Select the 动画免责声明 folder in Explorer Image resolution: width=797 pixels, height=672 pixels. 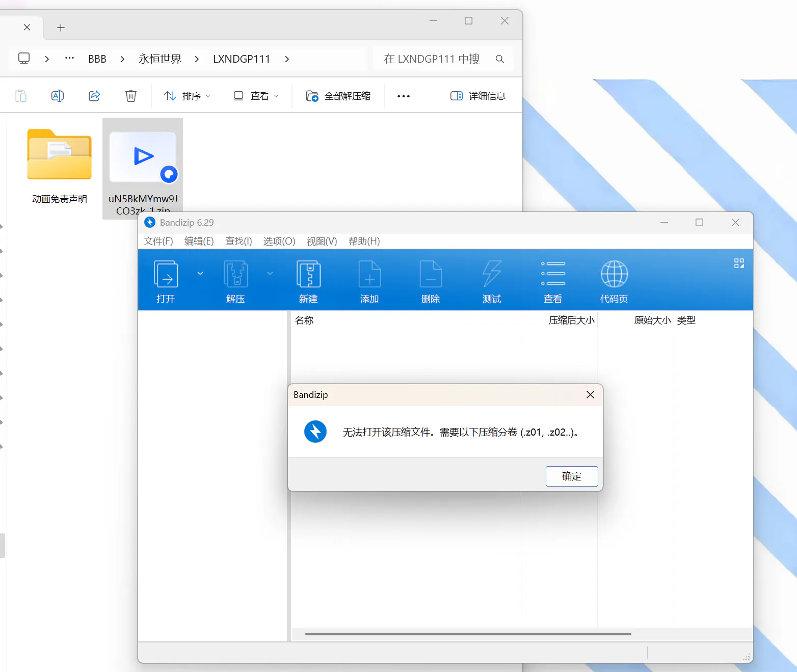(x=60, y=167)
